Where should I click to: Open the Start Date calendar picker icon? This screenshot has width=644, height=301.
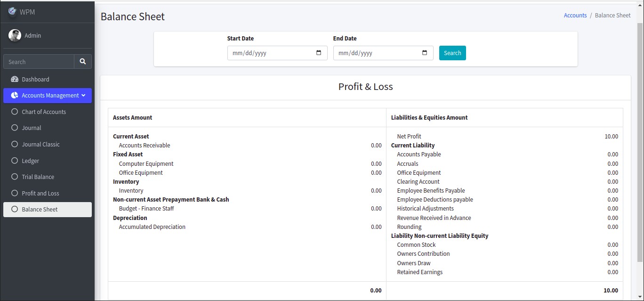coord(319,53)
